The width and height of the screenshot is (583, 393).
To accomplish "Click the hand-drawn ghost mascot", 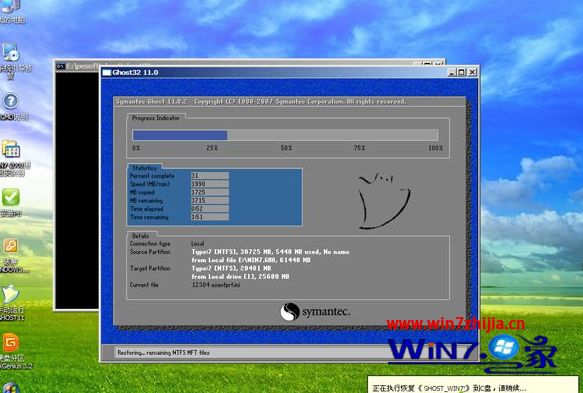I will [384, 200].
